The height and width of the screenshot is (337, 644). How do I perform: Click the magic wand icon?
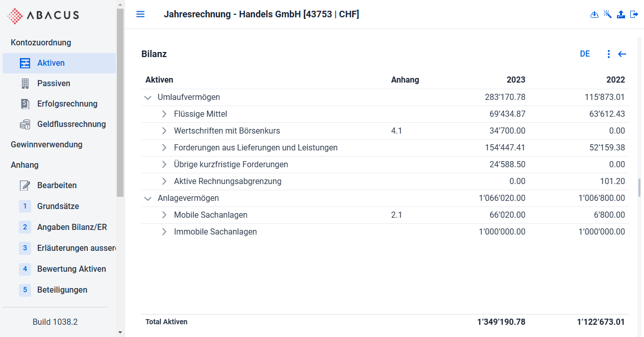(607, 14)
